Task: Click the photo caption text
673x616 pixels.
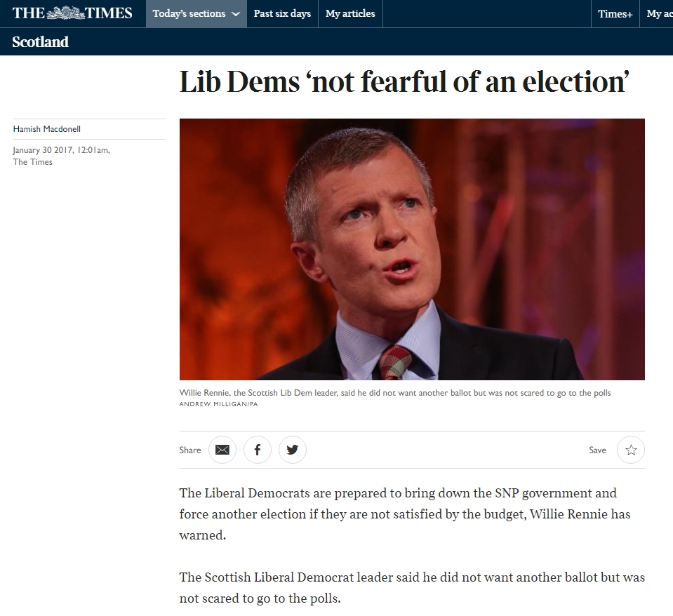Action: [395, 393]
